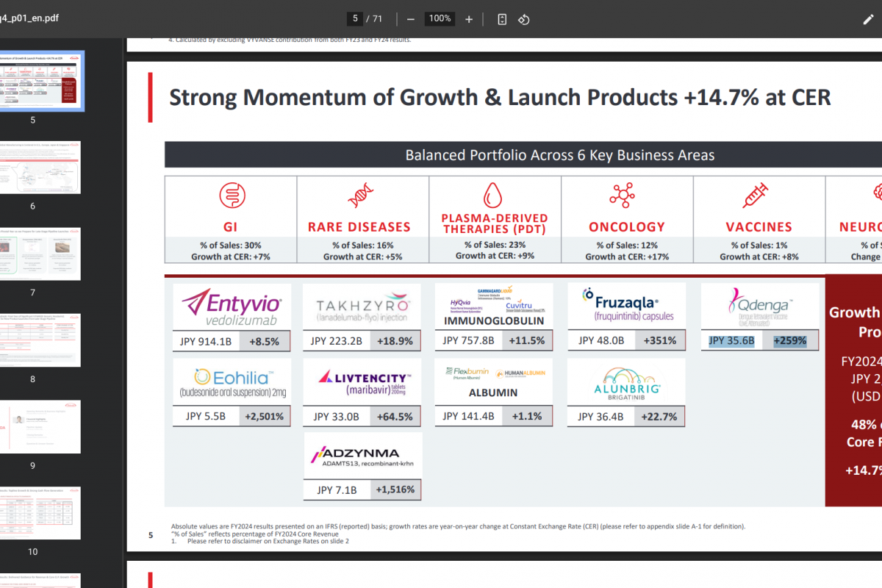Click Takhzyro's '+18.9%' growth figure

pyautogui.click(x=395, y=341)
